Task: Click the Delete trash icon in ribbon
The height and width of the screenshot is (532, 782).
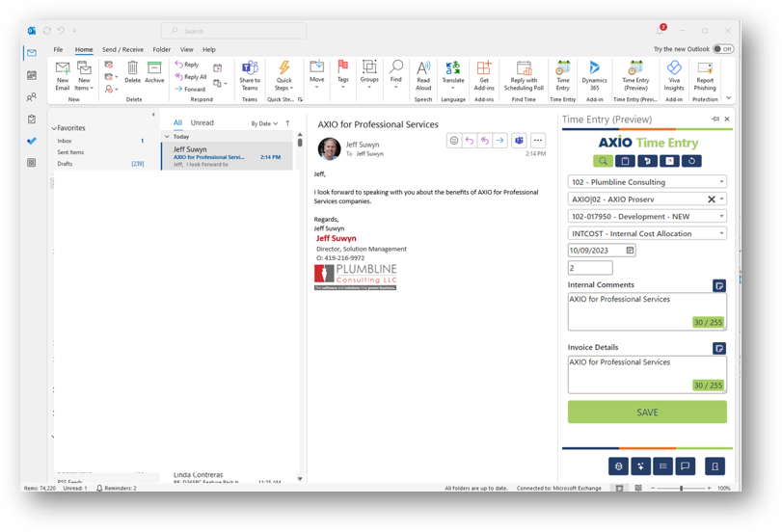Action: [132, 72]
